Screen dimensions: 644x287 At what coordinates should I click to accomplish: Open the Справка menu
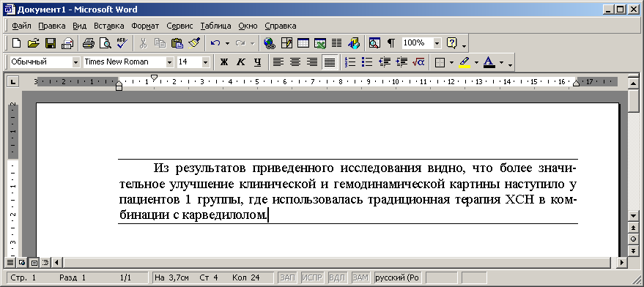click(x=281, y=26)
